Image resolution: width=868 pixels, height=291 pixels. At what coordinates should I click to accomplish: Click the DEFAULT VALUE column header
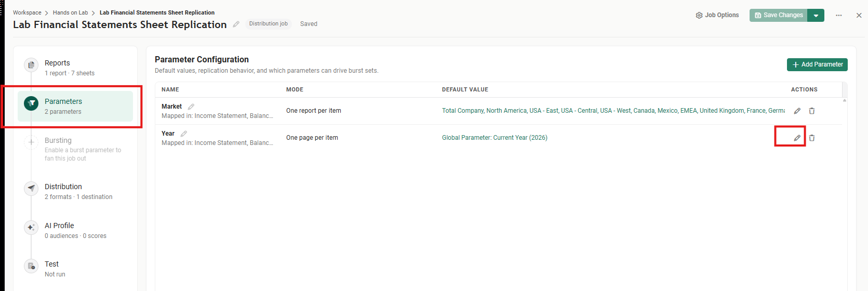tap(465, 89)
